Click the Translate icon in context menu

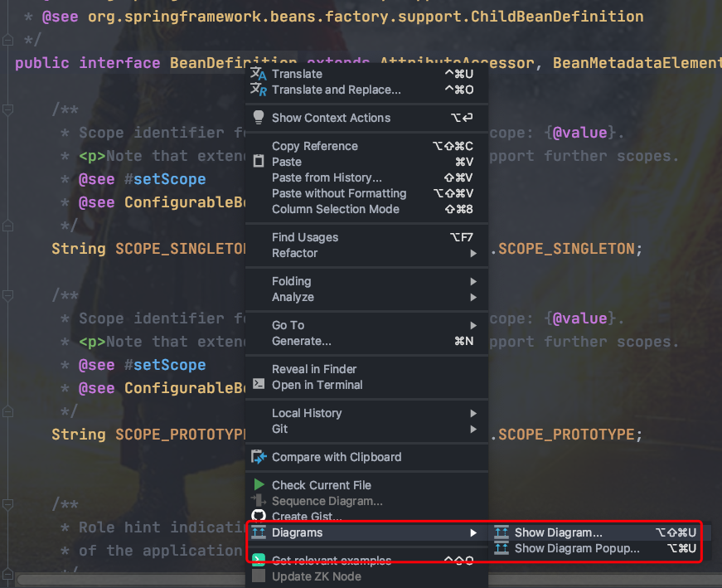(259, 74)
